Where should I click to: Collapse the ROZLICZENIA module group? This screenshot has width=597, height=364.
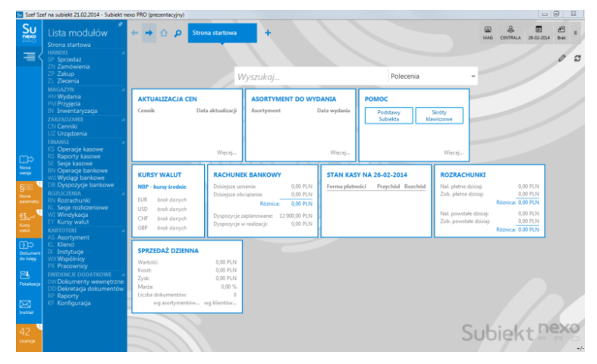tap(123, 193)
